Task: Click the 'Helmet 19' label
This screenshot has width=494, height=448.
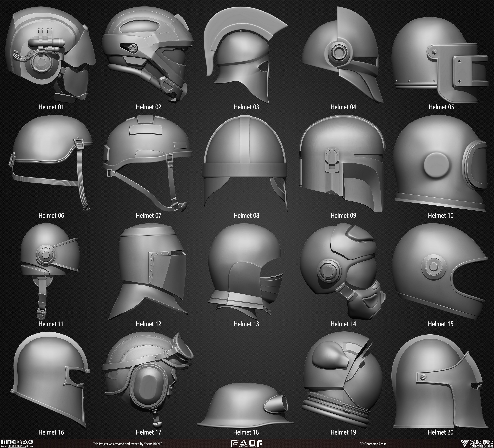Action: [x=343, y=433]
